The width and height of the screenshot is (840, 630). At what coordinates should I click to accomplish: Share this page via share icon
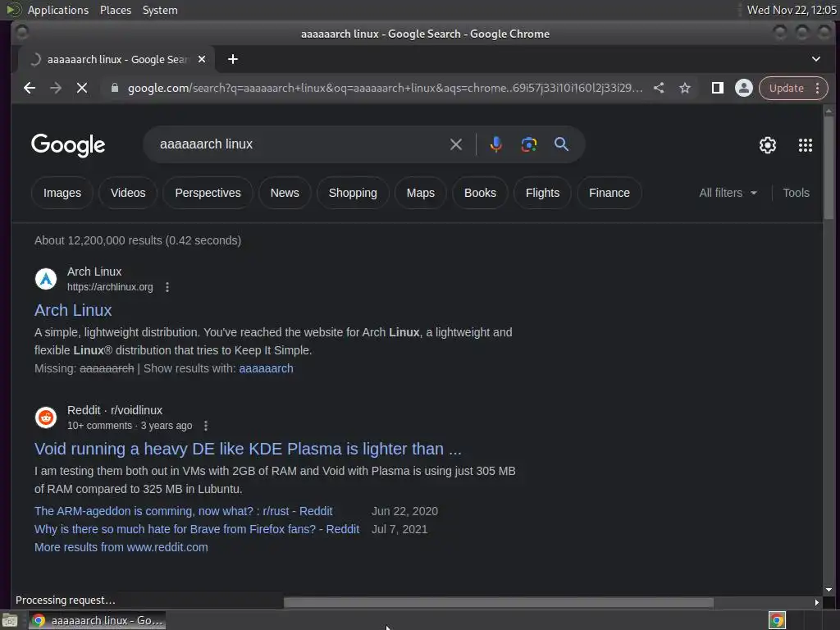point(659,88)
